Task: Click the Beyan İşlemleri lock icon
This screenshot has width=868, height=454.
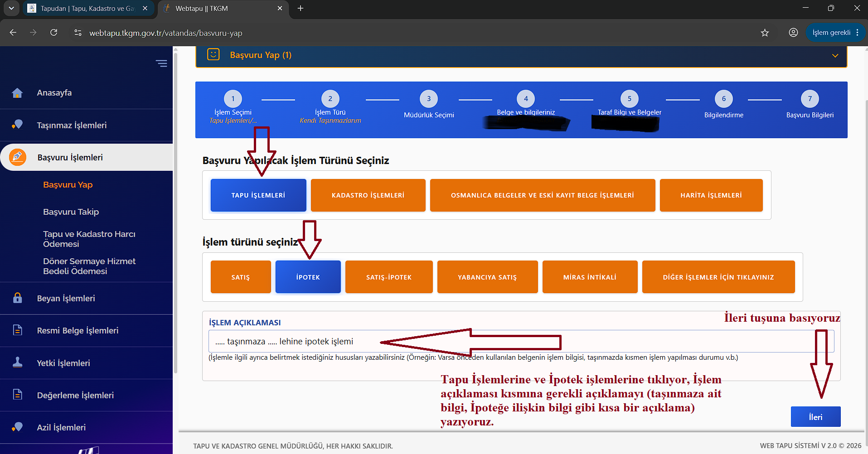Action: coord(17,298)
